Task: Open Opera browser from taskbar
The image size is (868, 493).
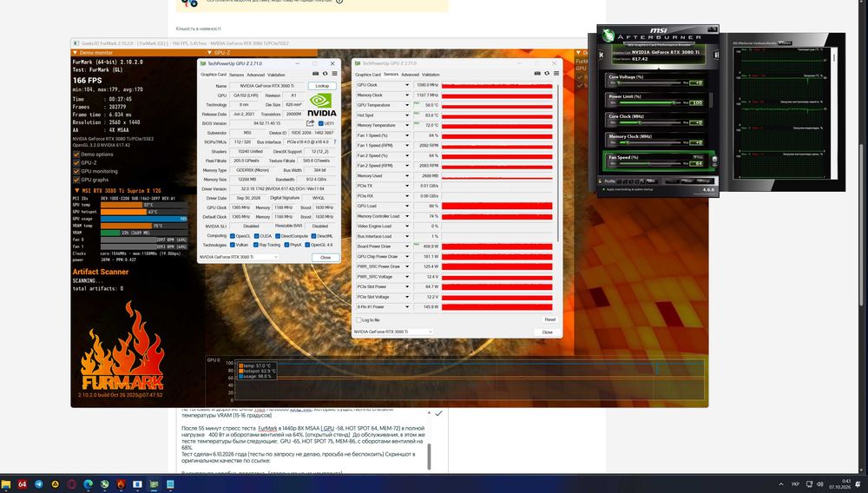Action: [x=71, y=484]
